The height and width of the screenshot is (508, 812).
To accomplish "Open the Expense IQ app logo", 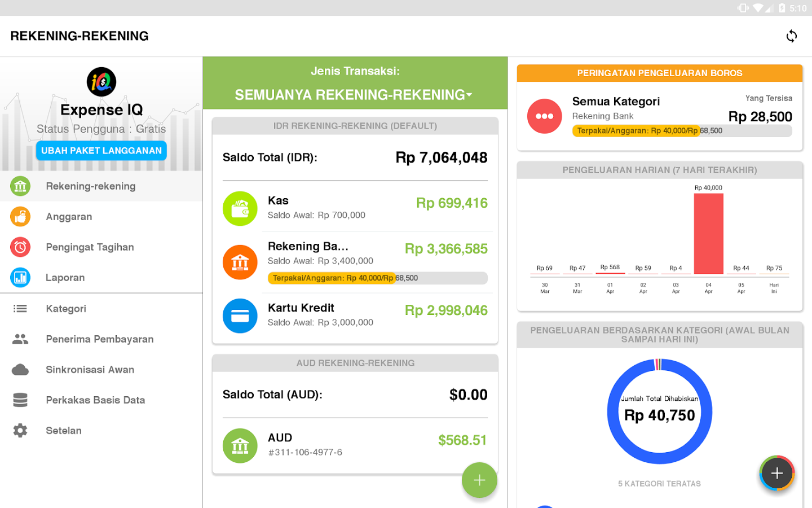I will click(101, 82).
